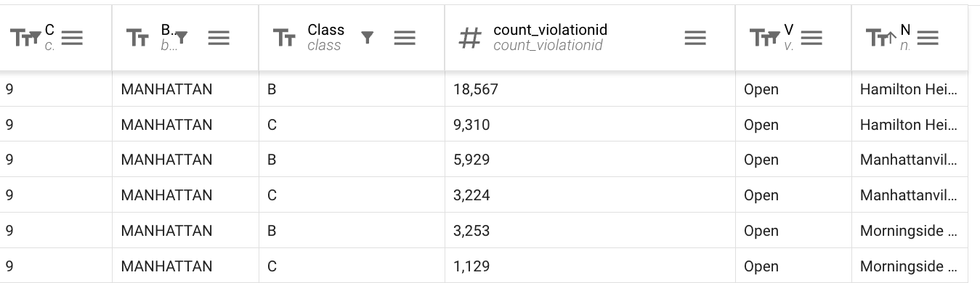This screenshot has width=980, height=283.
Task: Select the 18,567 count cell
Action: pyautogui.click(x=590, y=89)
